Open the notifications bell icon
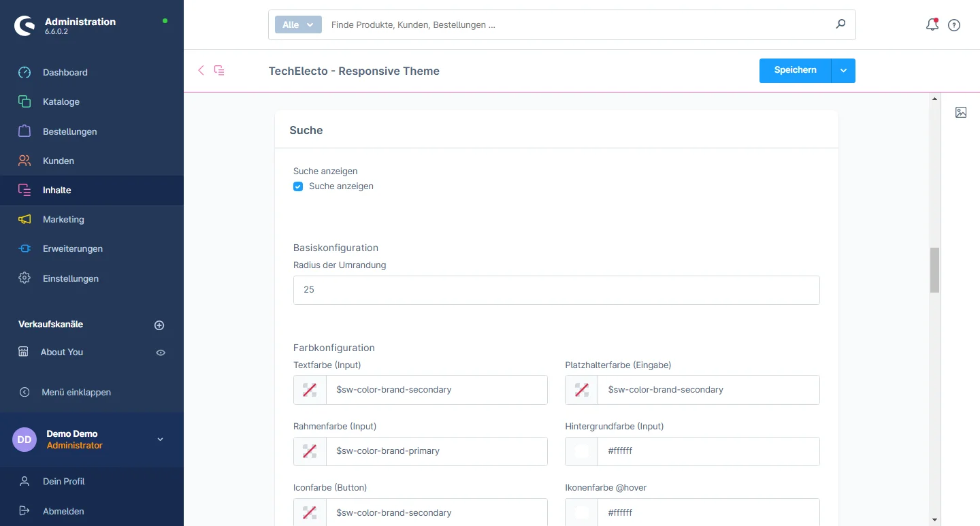 coord(932,25)
